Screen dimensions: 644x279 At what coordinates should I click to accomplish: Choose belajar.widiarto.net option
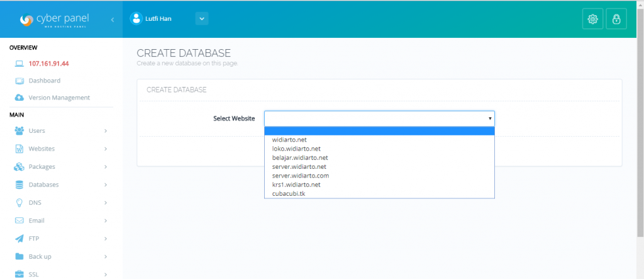tap(379, 157)
